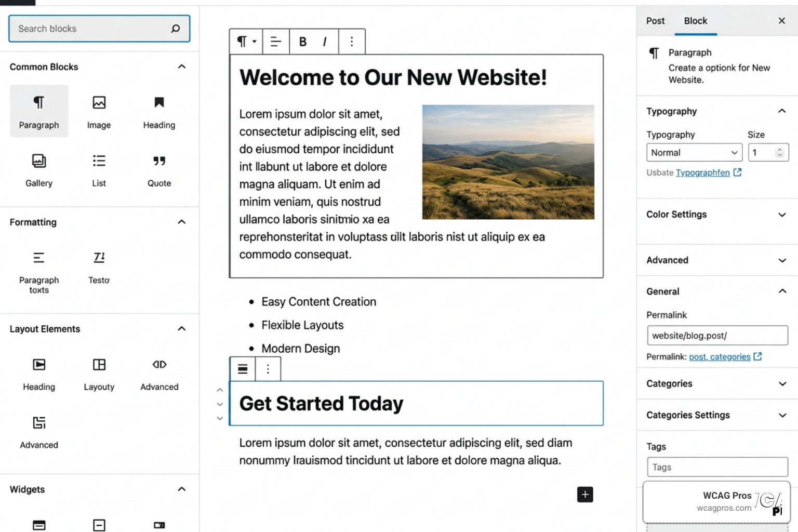
Task: Insert a Gallery block
Action: pos(39,170)
